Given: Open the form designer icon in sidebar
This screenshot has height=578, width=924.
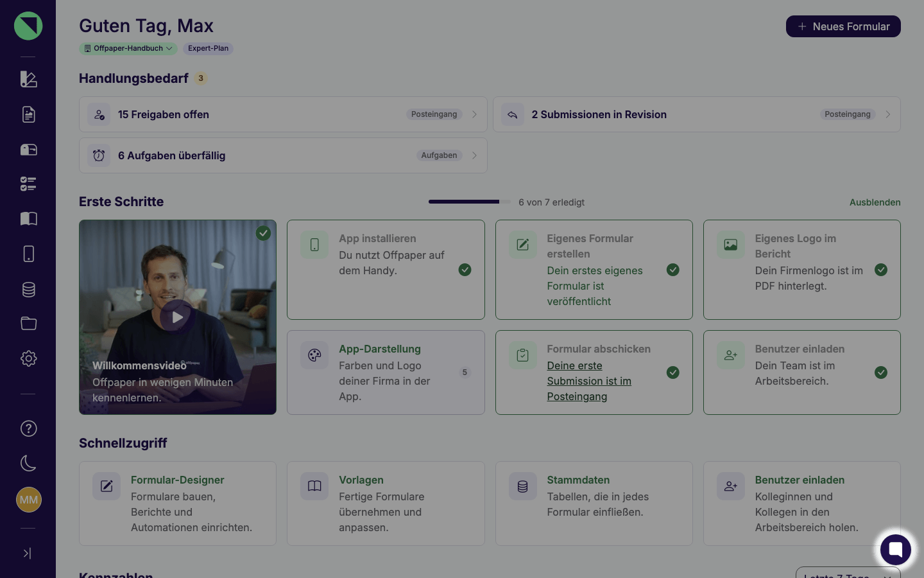Looking at the screenshot, I should pos(28,79).
